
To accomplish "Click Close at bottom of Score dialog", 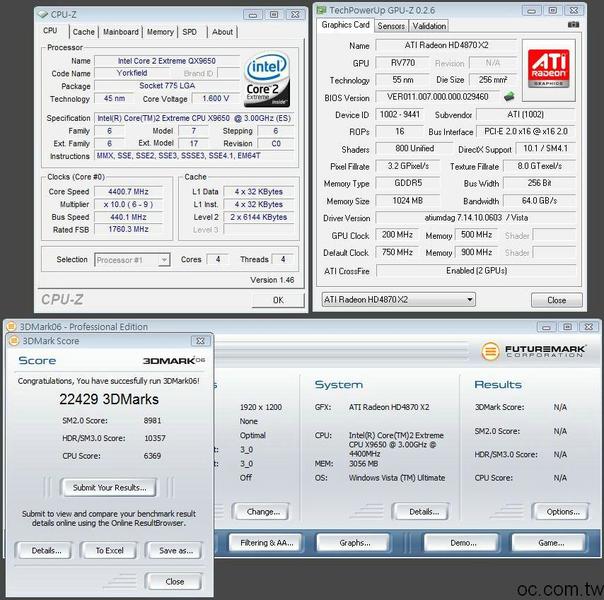I will click(x=174, y=582).
